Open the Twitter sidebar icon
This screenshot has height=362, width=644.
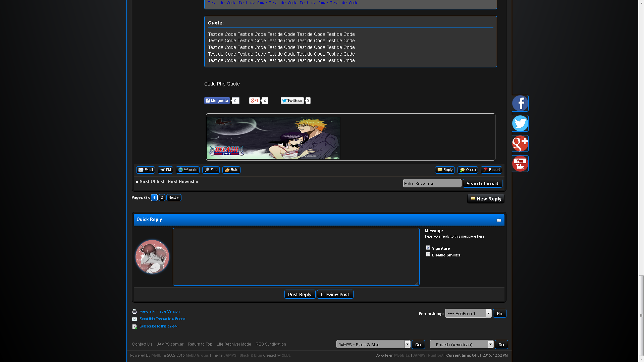pyautogui.click(x=520, y=123)
